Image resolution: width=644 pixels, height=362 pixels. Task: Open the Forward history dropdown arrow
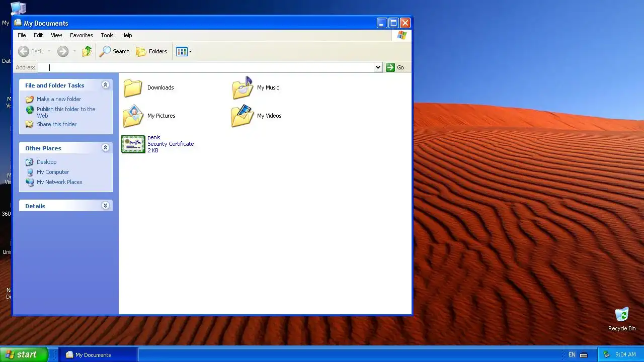pos(74,51)
